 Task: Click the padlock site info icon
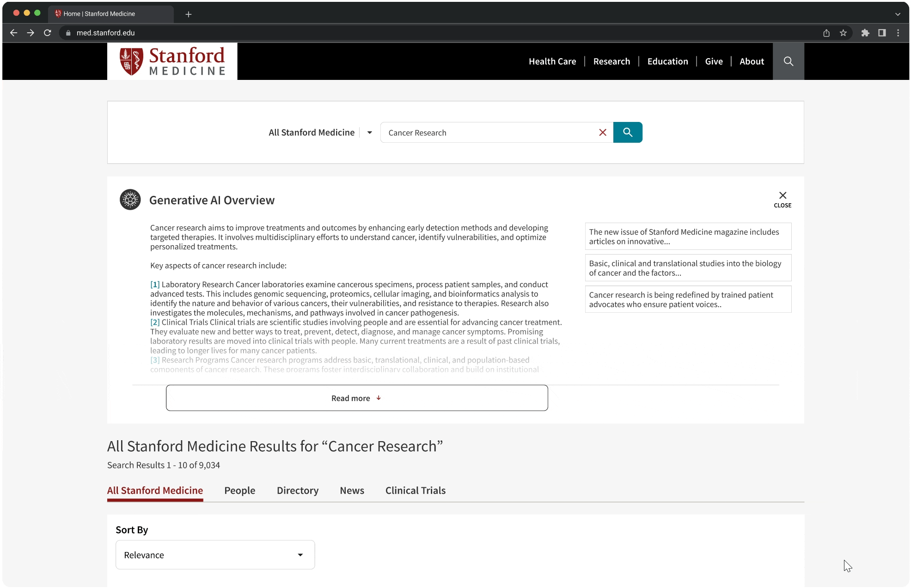(x=68, y=33)
